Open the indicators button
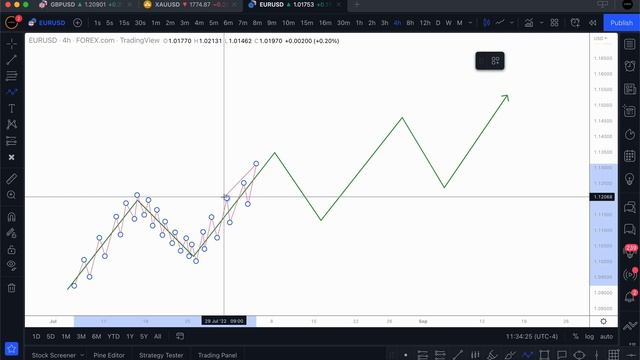 pos(529,23)
